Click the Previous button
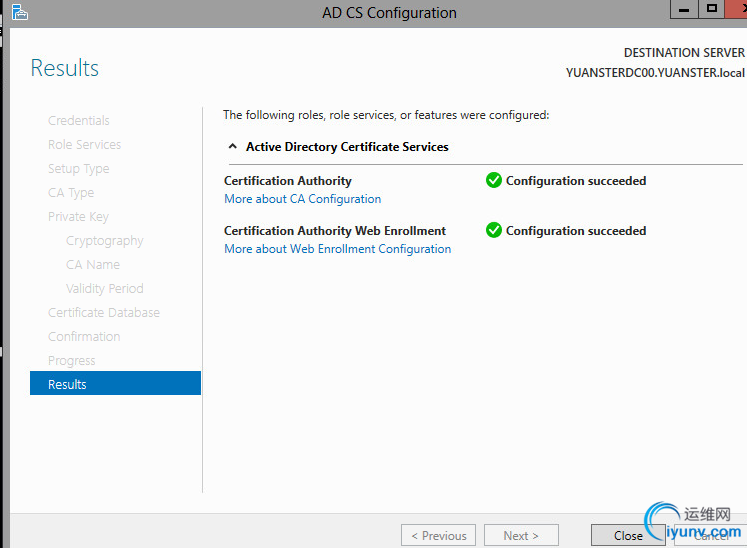Screen dimensions: 747x548 [x=438, y=535]
